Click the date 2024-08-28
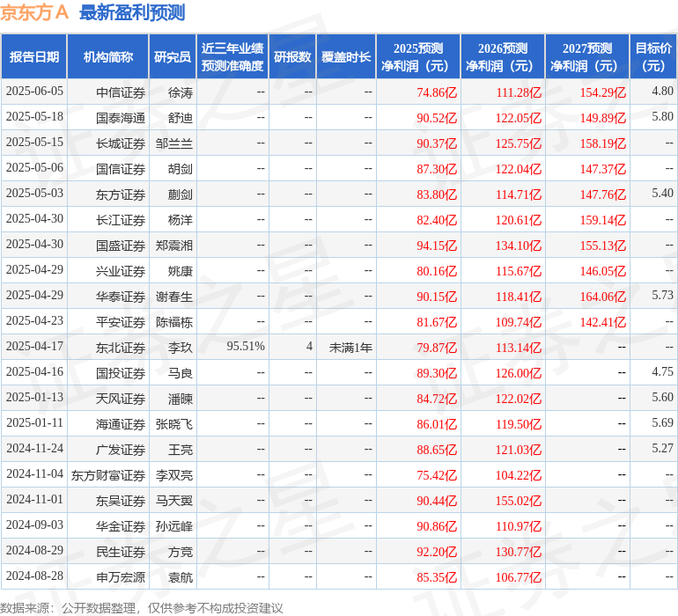Image resolution: width=678 pixels, height=616 pixels. click(x=34, y=576)
